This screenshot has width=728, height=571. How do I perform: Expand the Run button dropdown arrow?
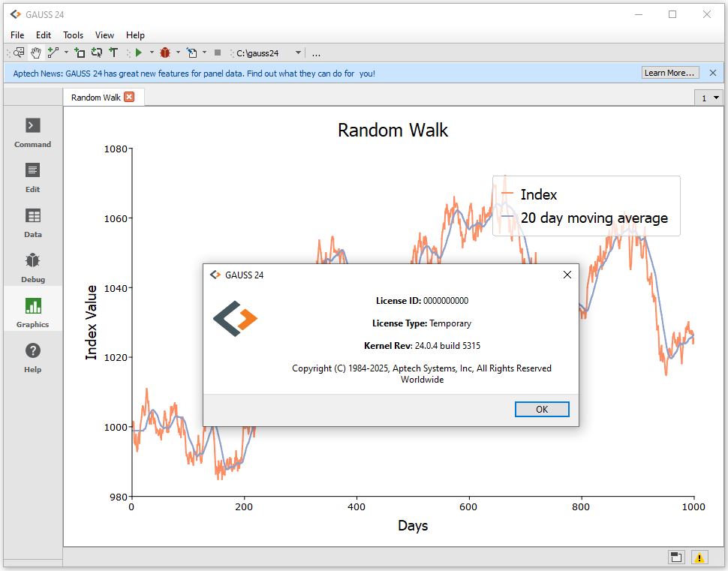[151, 53]
